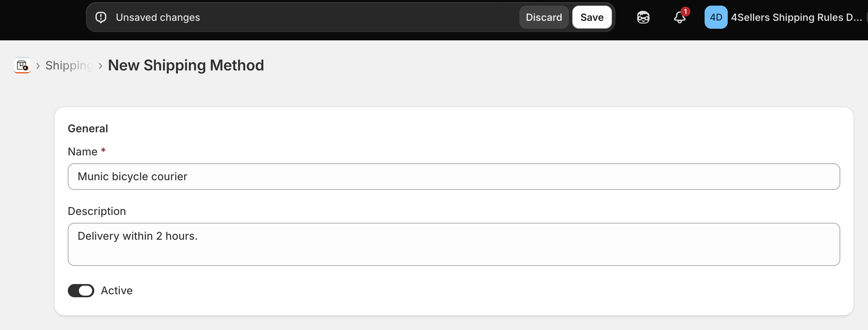Click the New Shipping Method page title

[x=186, y=65]
